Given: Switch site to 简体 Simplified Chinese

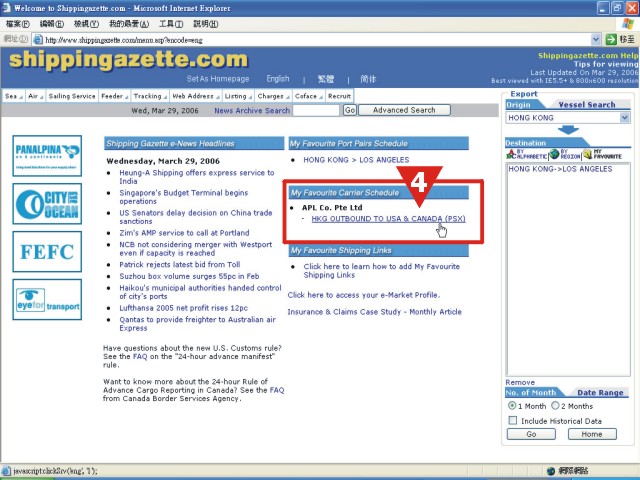Looking at the screenshot, I should coord(368,79).
